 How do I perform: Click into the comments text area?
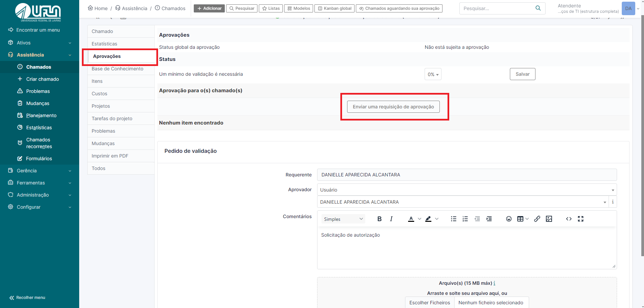(x=467, y=248)
